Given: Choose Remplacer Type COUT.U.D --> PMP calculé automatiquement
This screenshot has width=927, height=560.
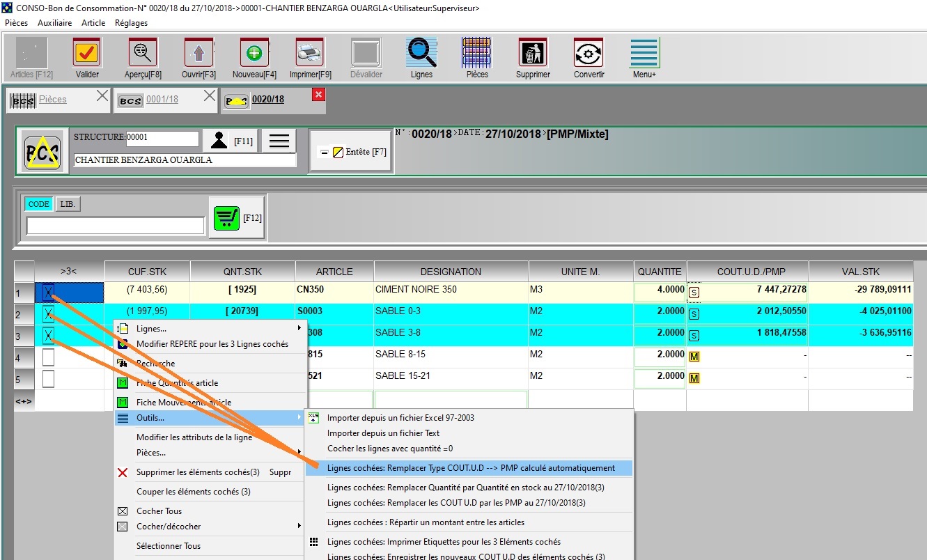Looking at the screenshot, I should (x=469, y=468).
